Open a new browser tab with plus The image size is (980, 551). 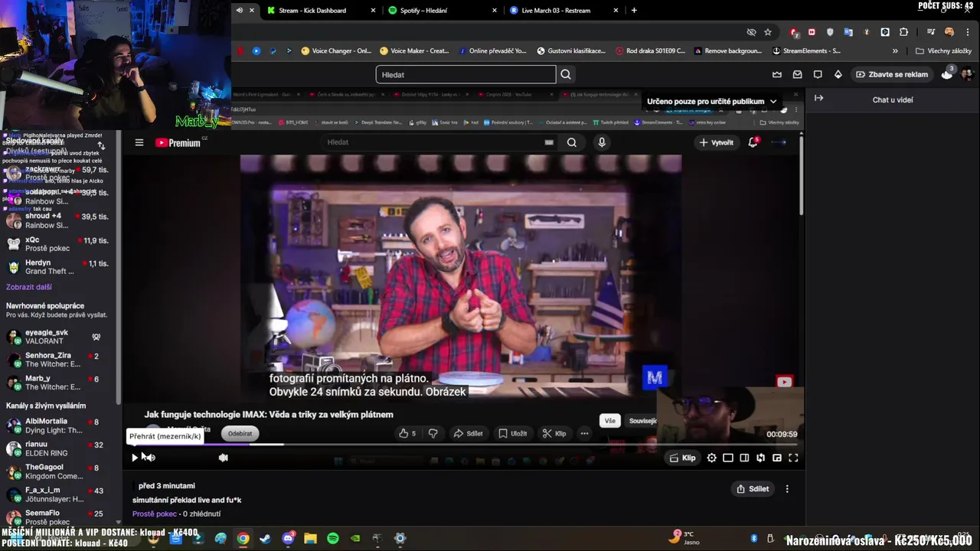tap(634, 11)
